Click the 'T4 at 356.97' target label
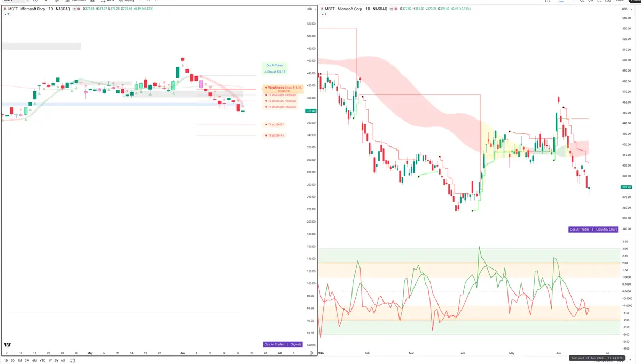This screenshot has height=364, width=641. click(x=275, y=124)
